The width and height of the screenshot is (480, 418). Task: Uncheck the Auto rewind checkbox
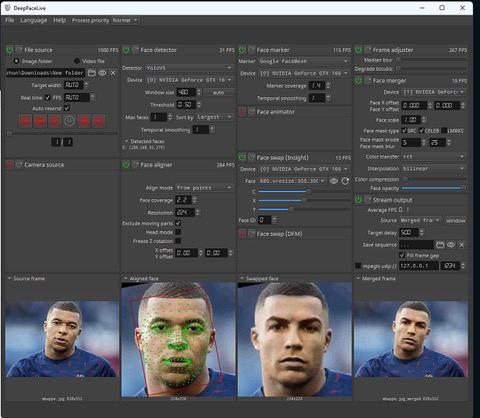coord(67,108)
